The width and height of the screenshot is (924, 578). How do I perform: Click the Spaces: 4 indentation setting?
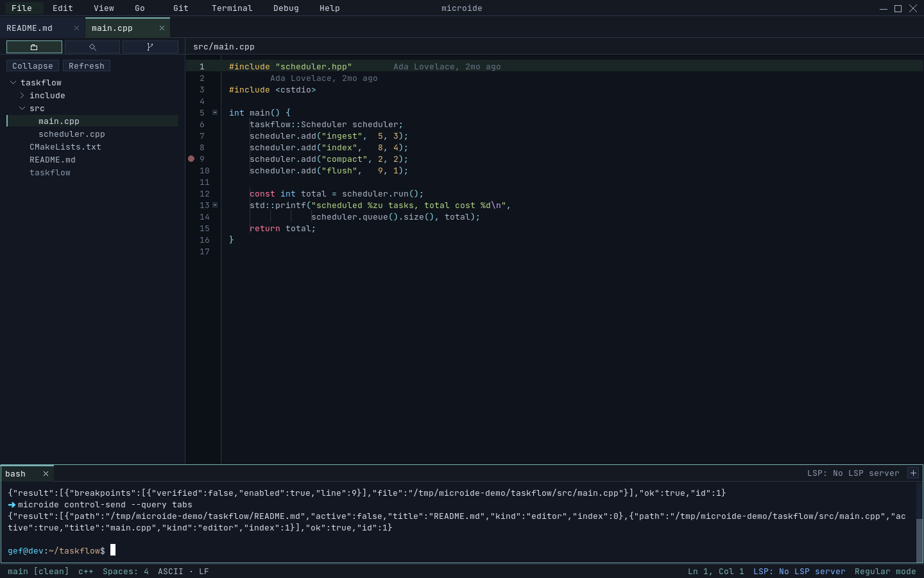(x=126, y=571)
